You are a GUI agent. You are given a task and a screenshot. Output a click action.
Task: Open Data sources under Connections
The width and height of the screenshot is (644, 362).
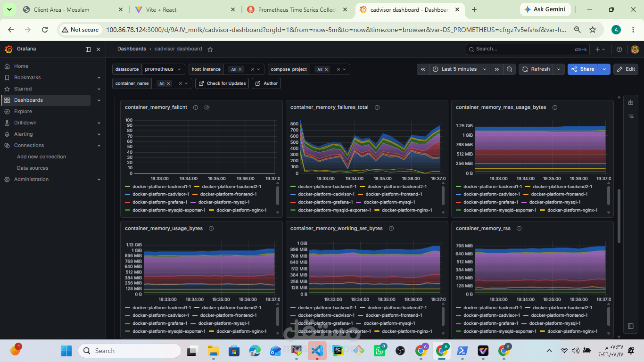pyautogui.click(x=33, y=168)
